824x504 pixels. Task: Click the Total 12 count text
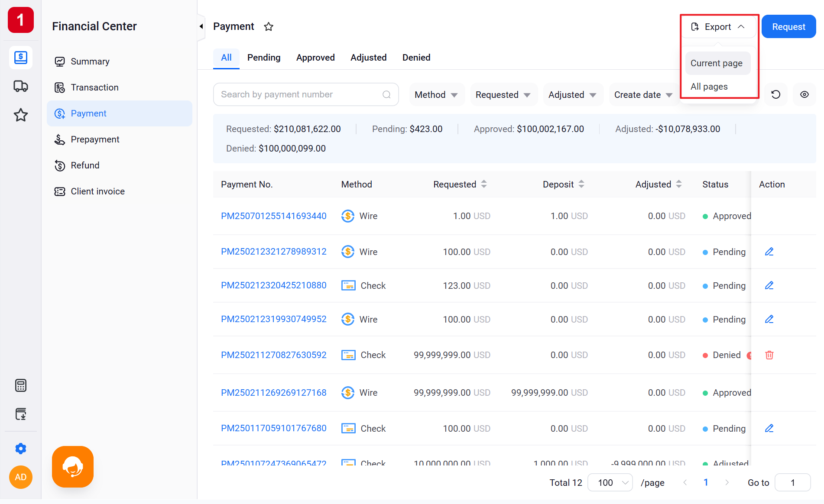[x=566, y=483]
